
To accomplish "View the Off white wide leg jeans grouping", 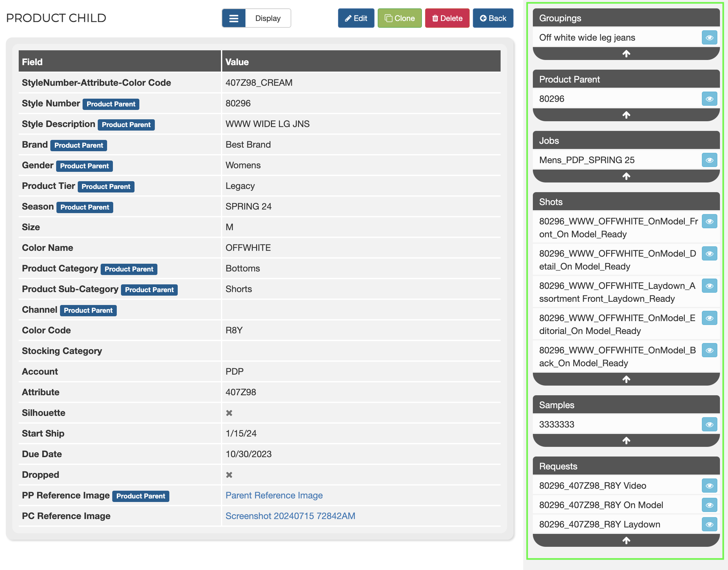I will (709, 38).
